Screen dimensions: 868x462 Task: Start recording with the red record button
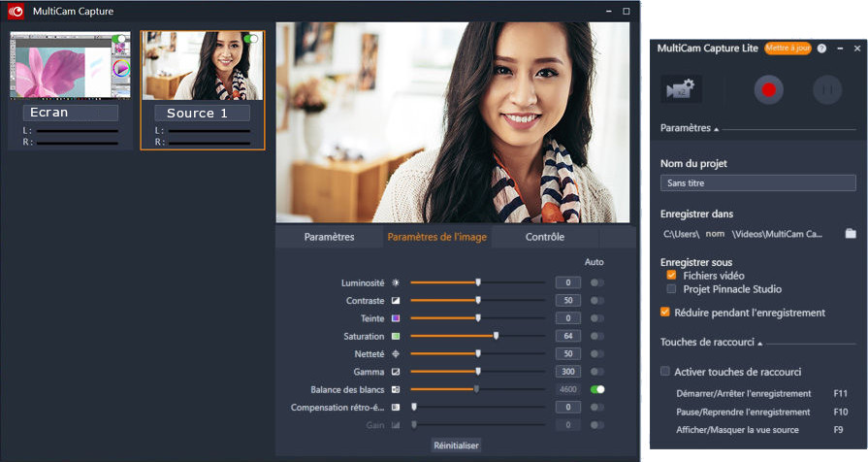pos(768,89)
